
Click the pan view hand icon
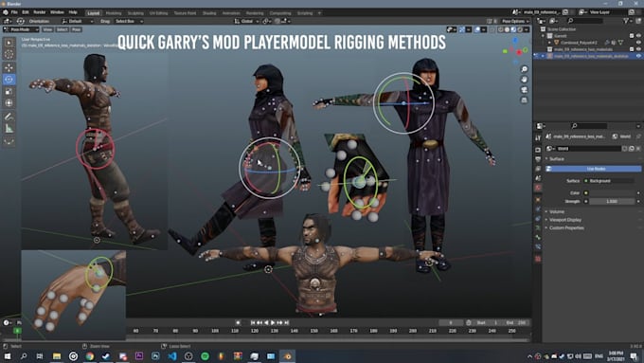click(x=524, y=80)
